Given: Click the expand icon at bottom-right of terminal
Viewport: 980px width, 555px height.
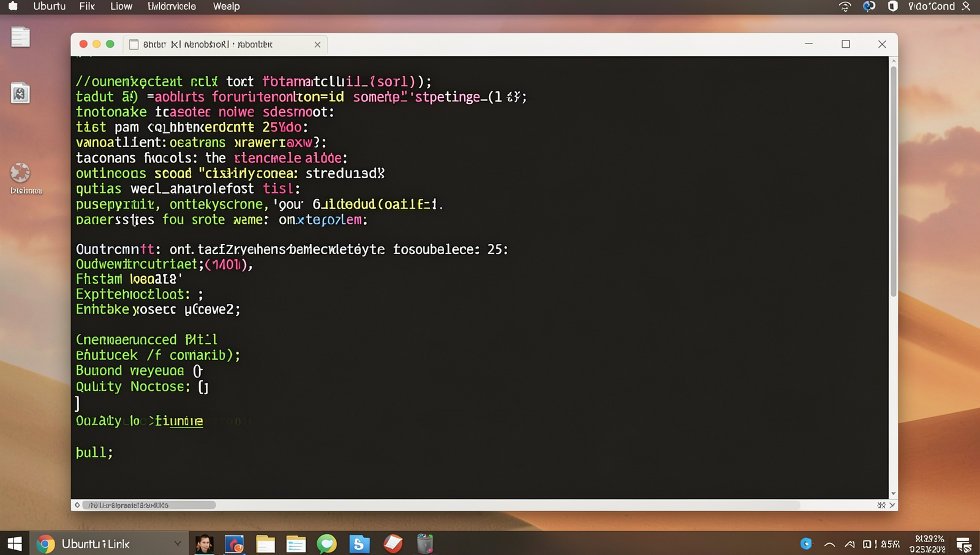Looking at the screenshot, I should point(881,505).
